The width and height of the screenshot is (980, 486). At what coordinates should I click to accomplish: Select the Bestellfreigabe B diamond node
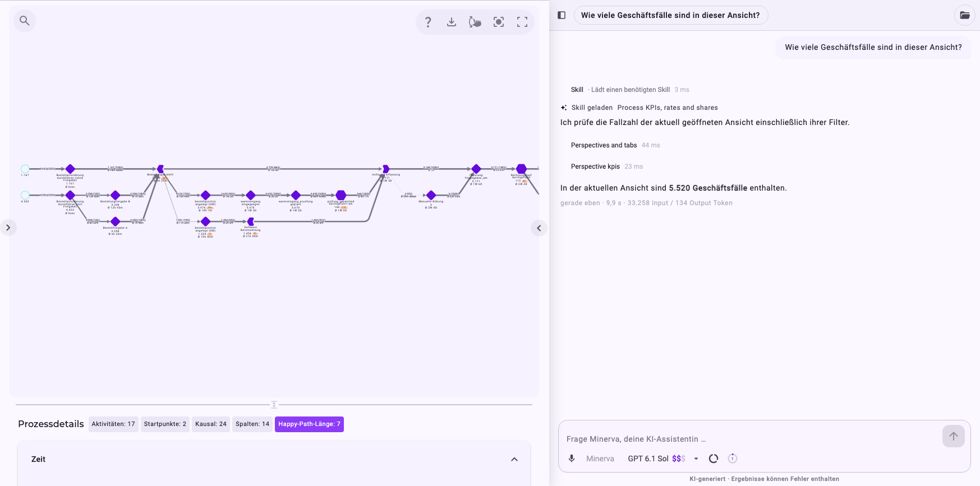tap(116, 195)
